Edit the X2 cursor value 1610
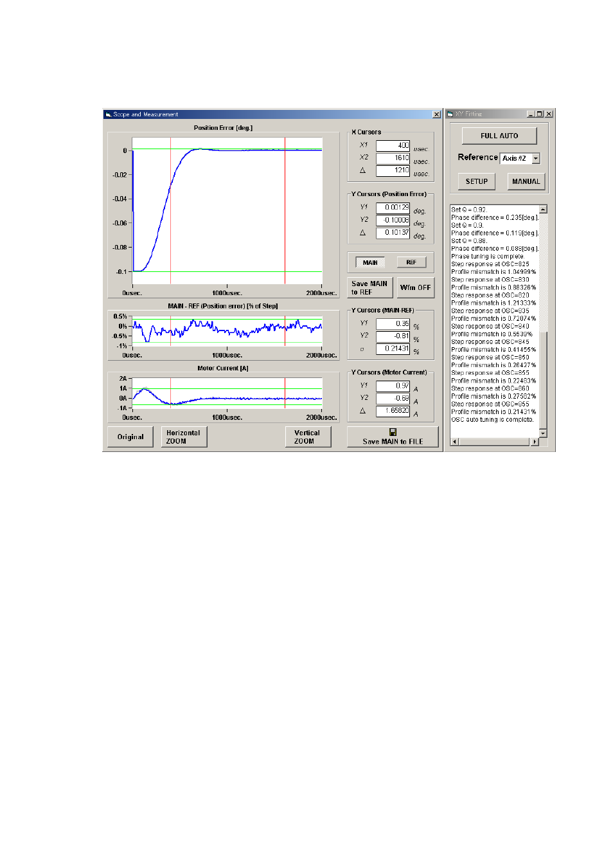Screen dimensions: 613x868 pos(393,158)
